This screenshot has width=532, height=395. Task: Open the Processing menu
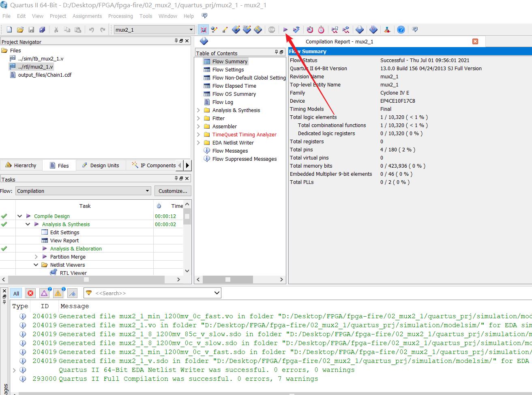tap(120, 16)
